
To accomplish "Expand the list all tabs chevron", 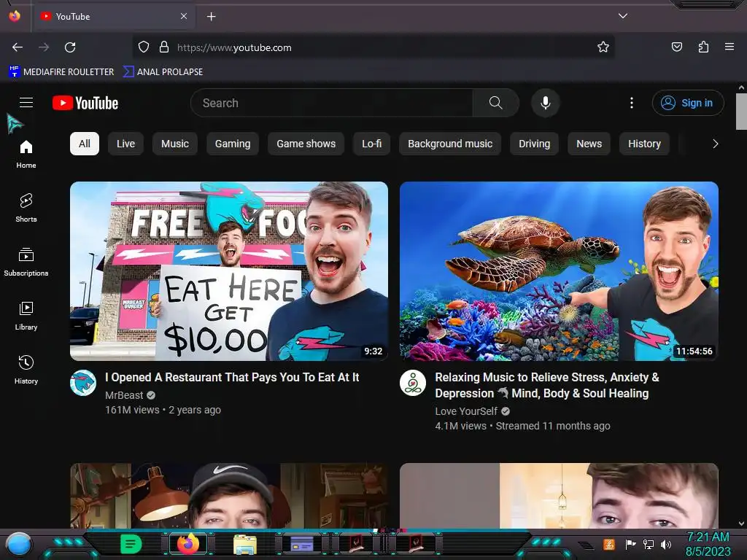I will click(x=623, y=16).
